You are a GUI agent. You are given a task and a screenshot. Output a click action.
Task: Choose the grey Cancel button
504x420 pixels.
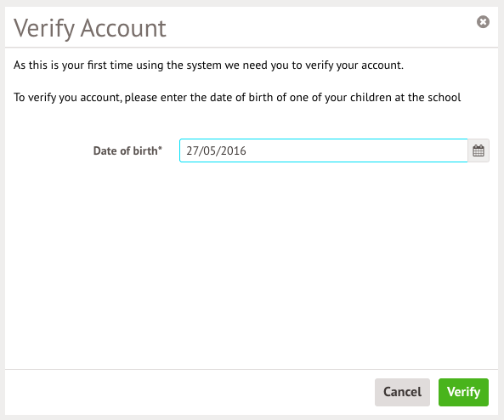click(402, 392)
